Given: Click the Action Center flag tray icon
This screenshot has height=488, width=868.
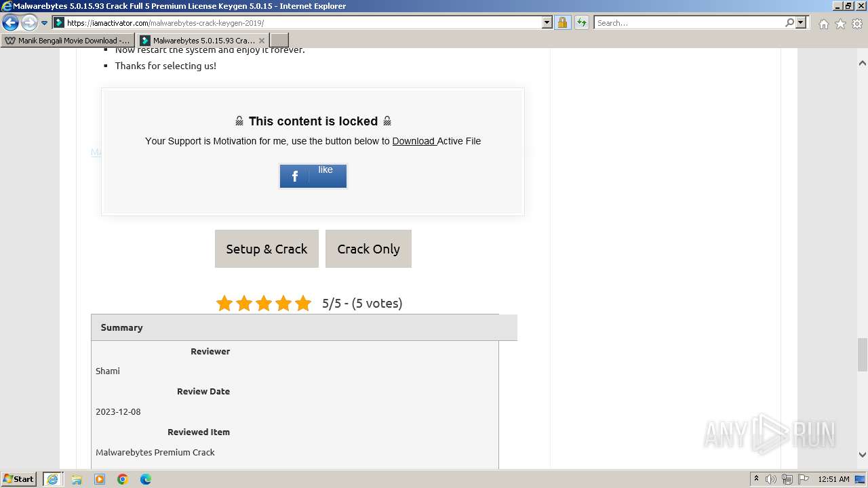Looking at the screenshot, I should [x=803, y=479].
